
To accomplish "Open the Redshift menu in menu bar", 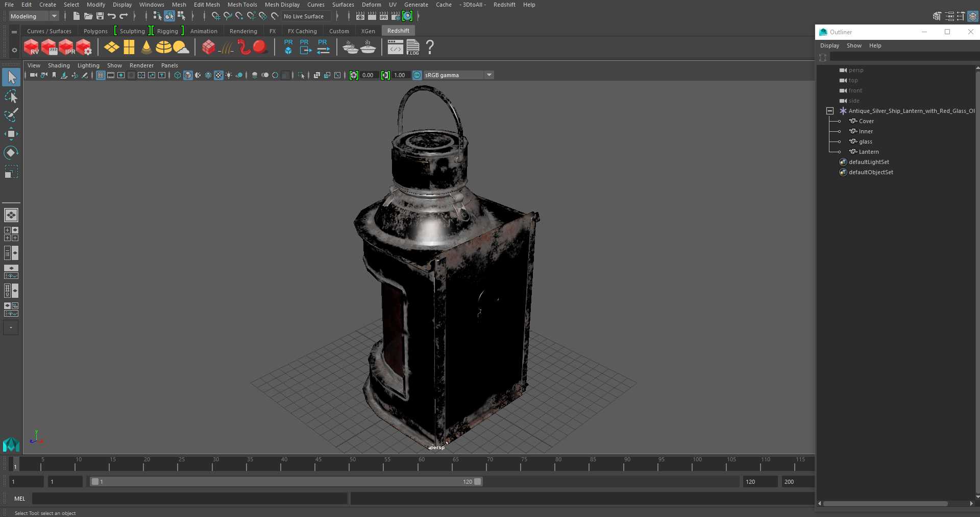I will (504, 5).
